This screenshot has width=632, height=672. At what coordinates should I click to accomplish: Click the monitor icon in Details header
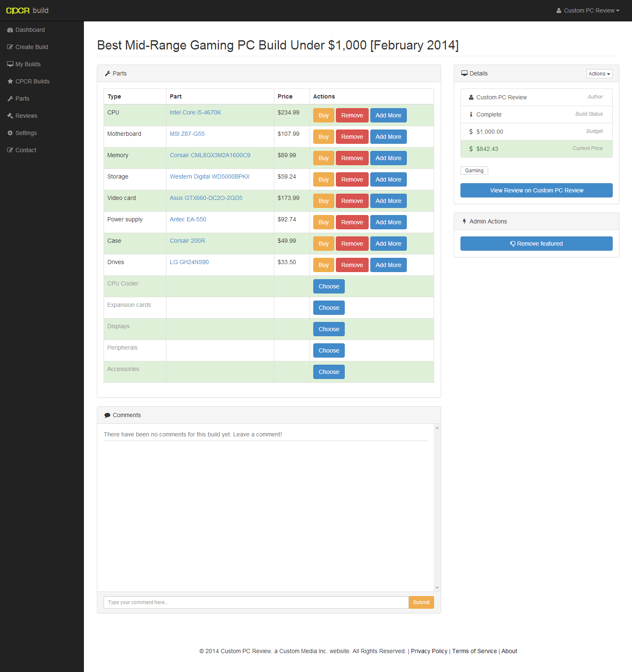tap(464, 73)
